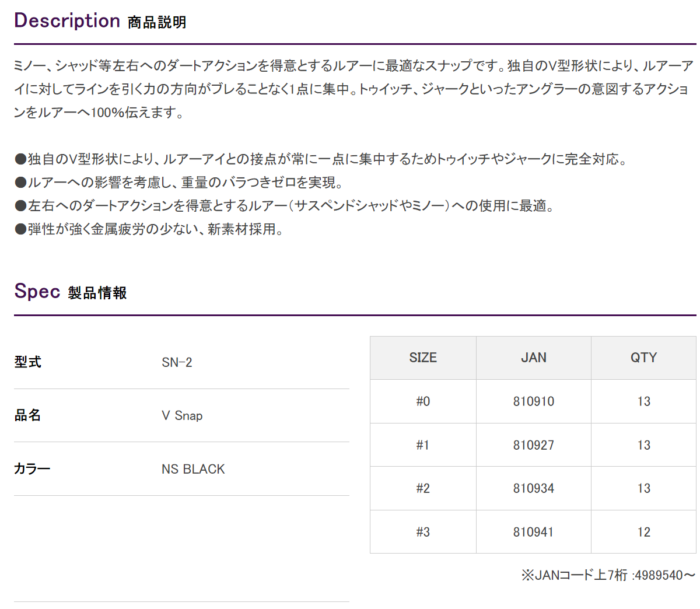Click the #0 size cell

(423, 401)
